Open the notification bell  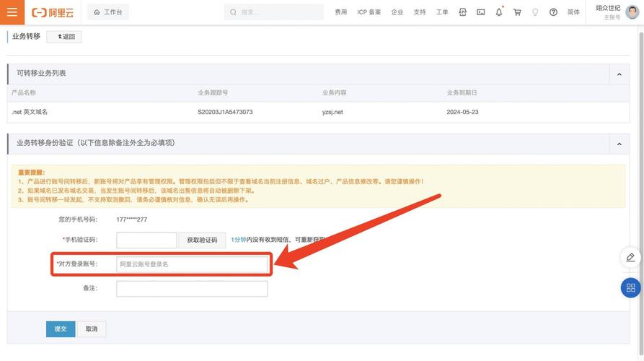499,12
